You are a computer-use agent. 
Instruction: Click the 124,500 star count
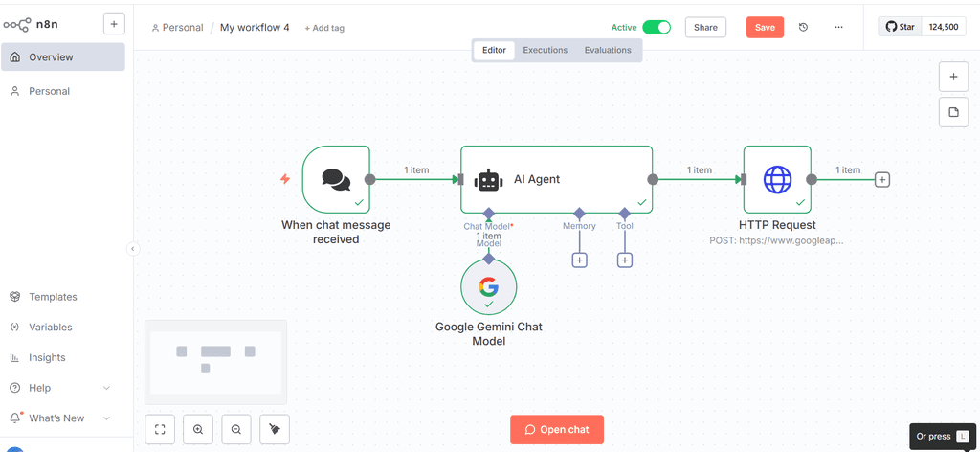944,28
